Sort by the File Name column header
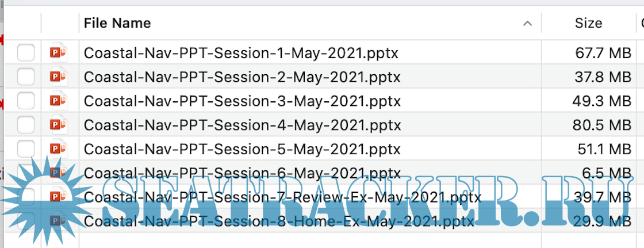Image resolution: width=644 pixels, height=248 pixels. coord(117,24)
